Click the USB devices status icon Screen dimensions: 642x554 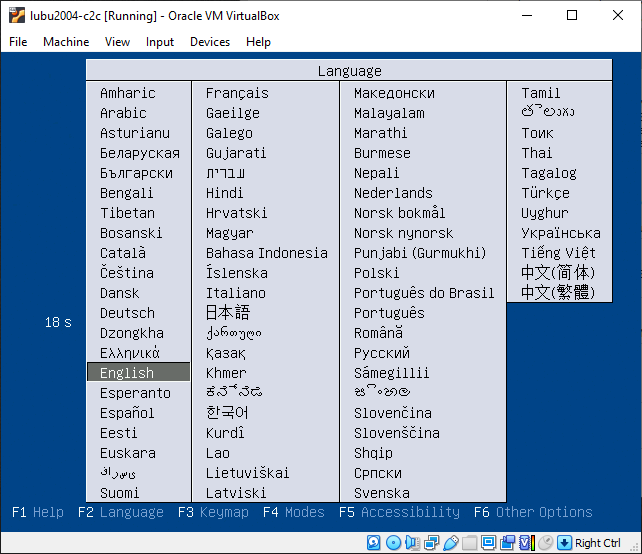click(451, 543)
